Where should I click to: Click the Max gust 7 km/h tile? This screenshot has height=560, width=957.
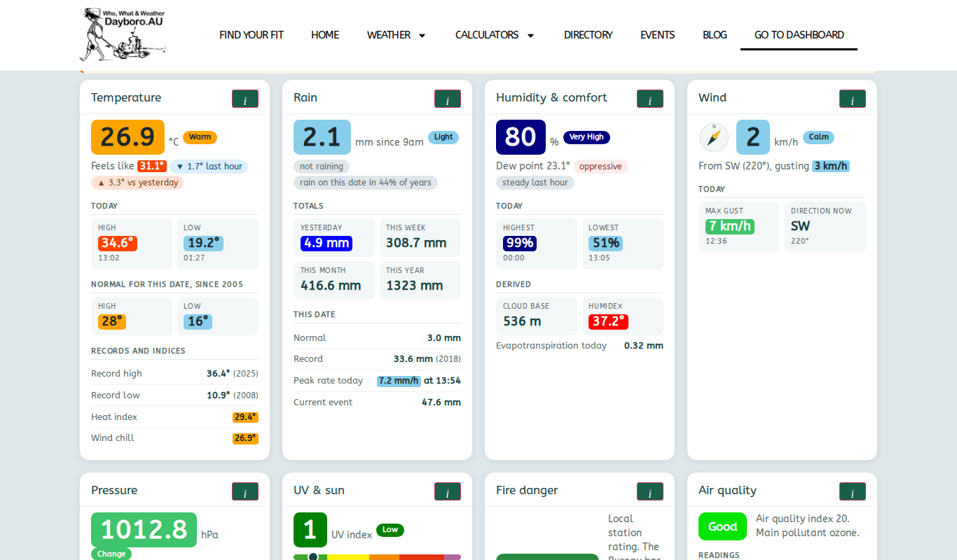[x=739, y=227]
